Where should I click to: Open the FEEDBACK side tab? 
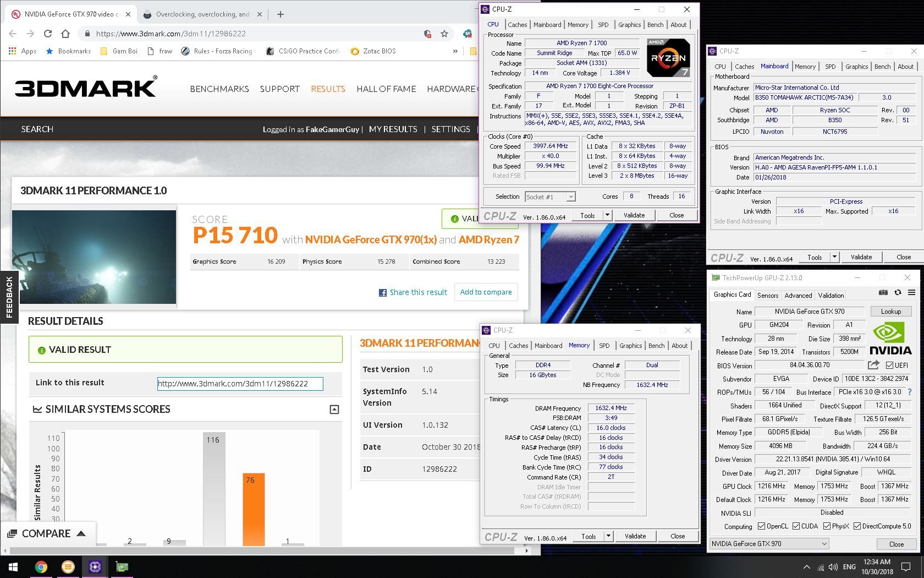9,297
